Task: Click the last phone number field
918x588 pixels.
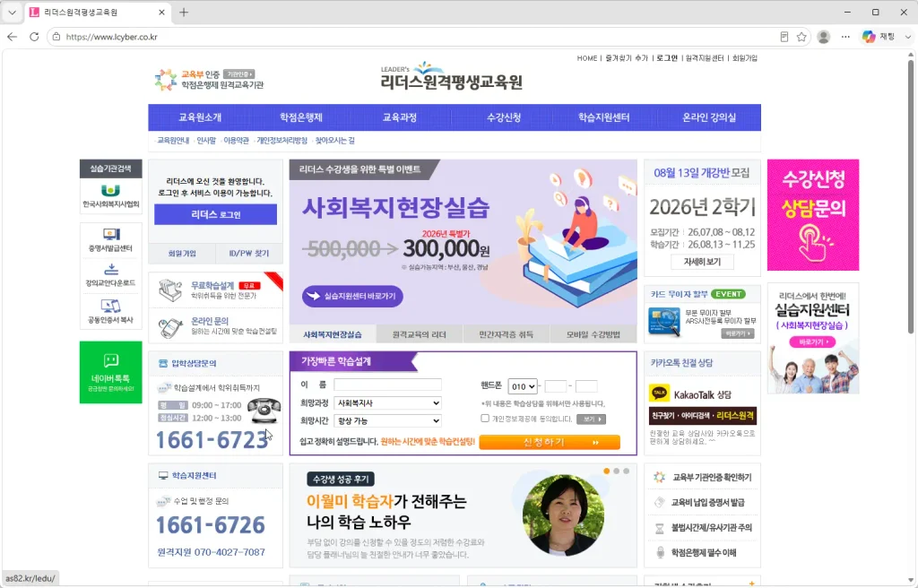Action: click(x=586, y=386)
